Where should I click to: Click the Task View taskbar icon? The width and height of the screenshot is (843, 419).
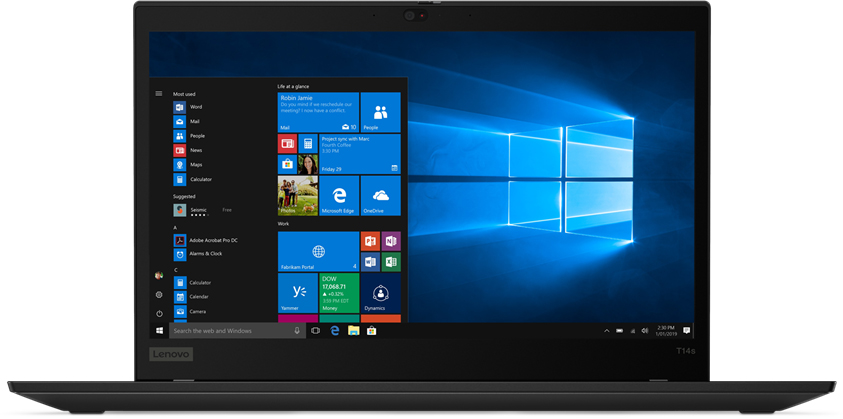316,330
